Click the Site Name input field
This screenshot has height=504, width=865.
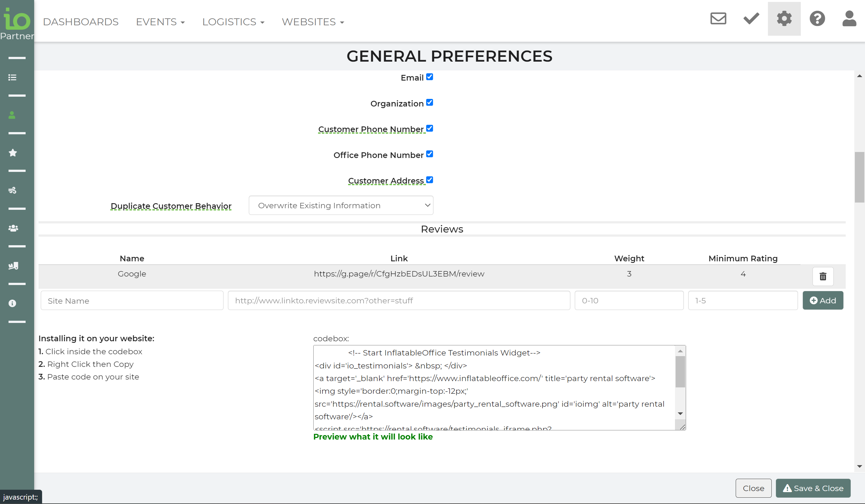(132, 301)
